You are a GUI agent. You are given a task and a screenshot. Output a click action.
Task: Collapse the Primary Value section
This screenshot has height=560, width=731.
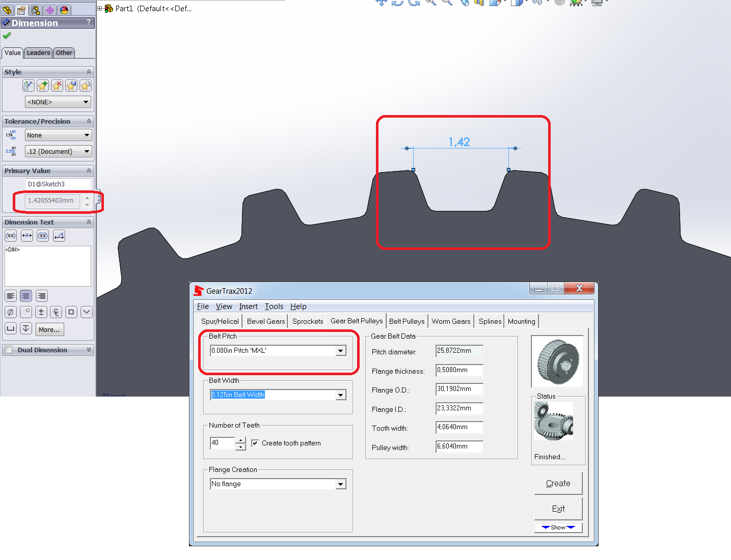click(89, 171)
